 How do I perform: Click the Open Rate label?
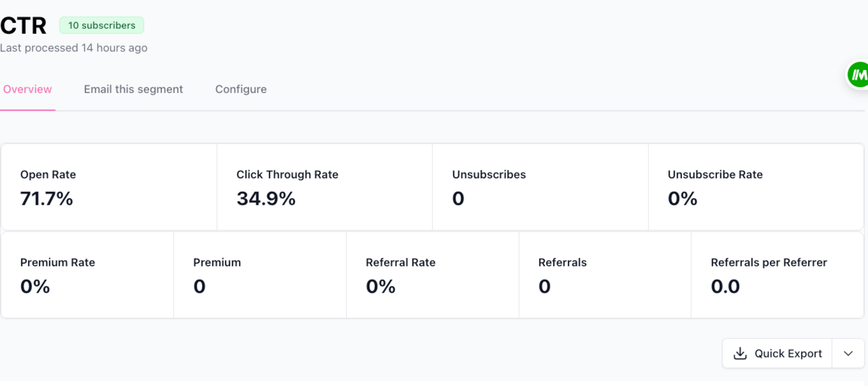click(48, 175)
